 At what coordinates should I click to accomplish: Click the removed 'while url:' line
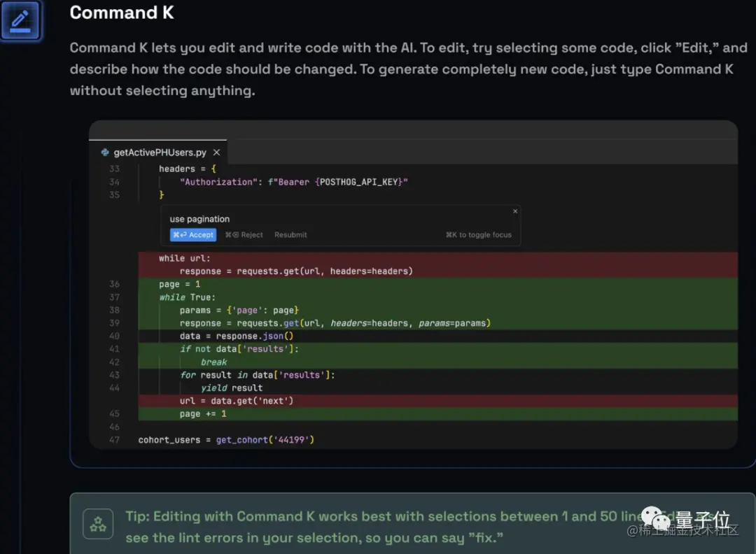pyautogui.click(x=437, y=258)
